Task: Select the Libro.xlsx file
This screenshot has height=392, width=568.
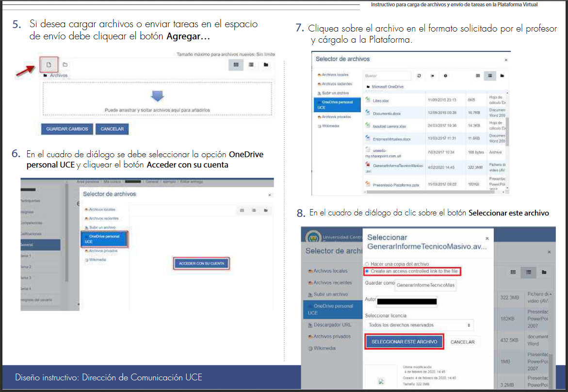Action: pyautogui.click(x=381, y=101)
